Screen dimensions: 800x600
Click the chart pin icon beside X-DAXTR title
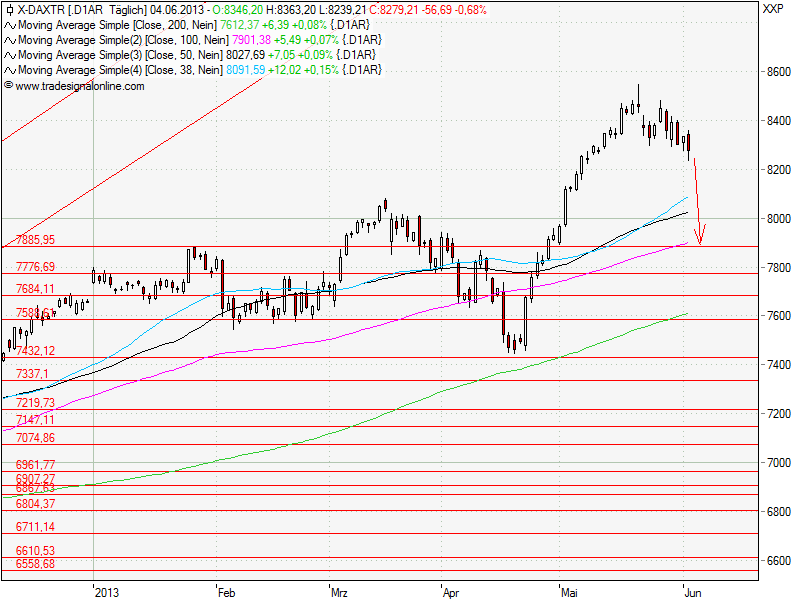[11, 9]
